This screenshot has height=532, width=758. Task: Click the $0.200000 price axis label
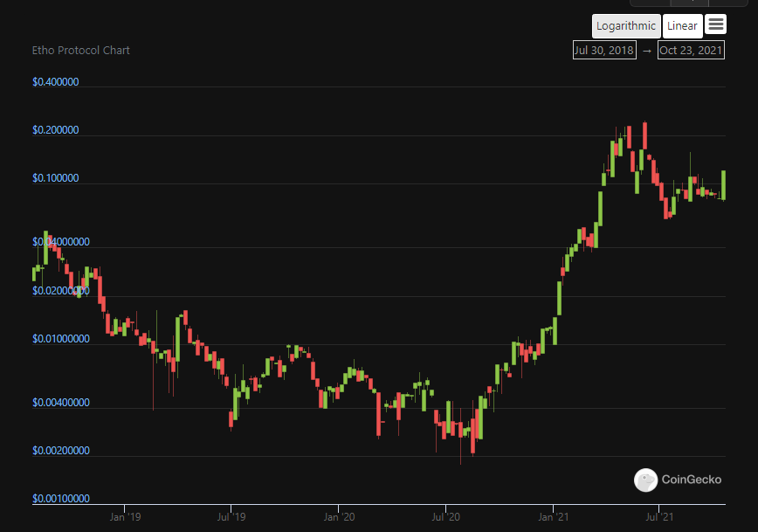pos(56,130)
